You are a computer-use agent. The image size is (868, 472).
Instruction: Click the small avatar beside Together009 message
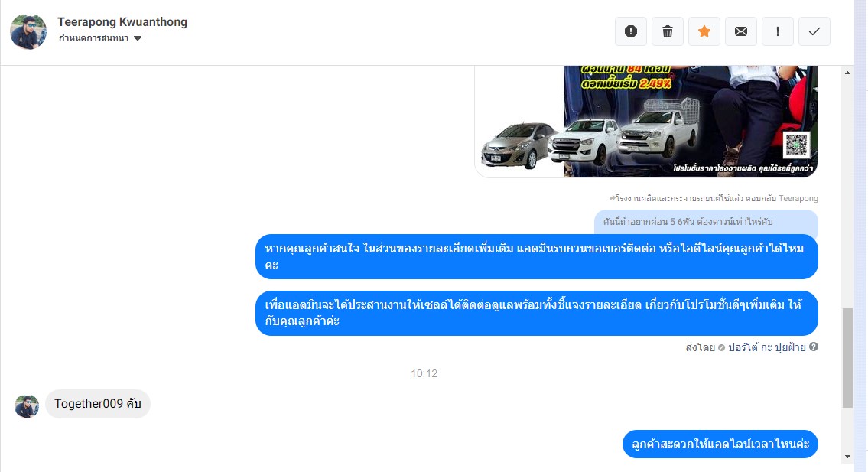(x=27, y=407)
